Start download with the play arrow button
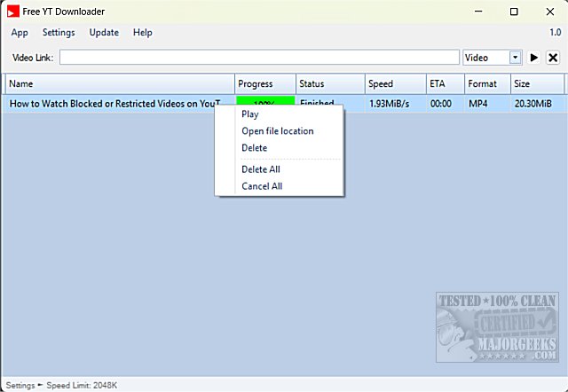 pyautogui.click(x=533, y=58)
